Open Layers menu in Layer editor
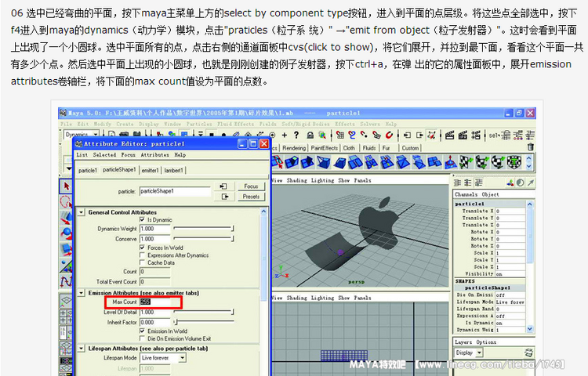Viewport: 588px width, 376px height. (x=463, y=342)
